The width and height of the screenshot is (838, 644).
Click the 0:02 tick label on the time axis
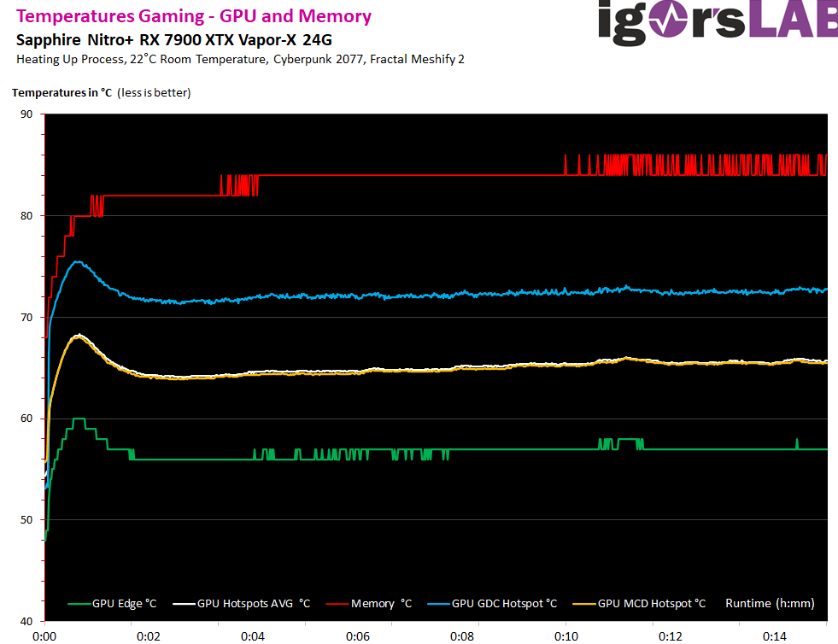(x=149, y=636)
